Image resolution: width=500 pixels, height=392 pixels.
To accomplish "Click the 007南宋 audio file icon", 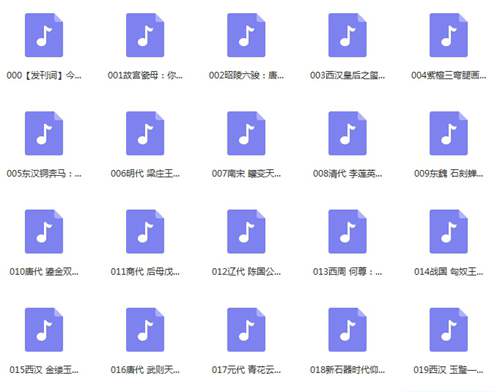I will (246, 133).
